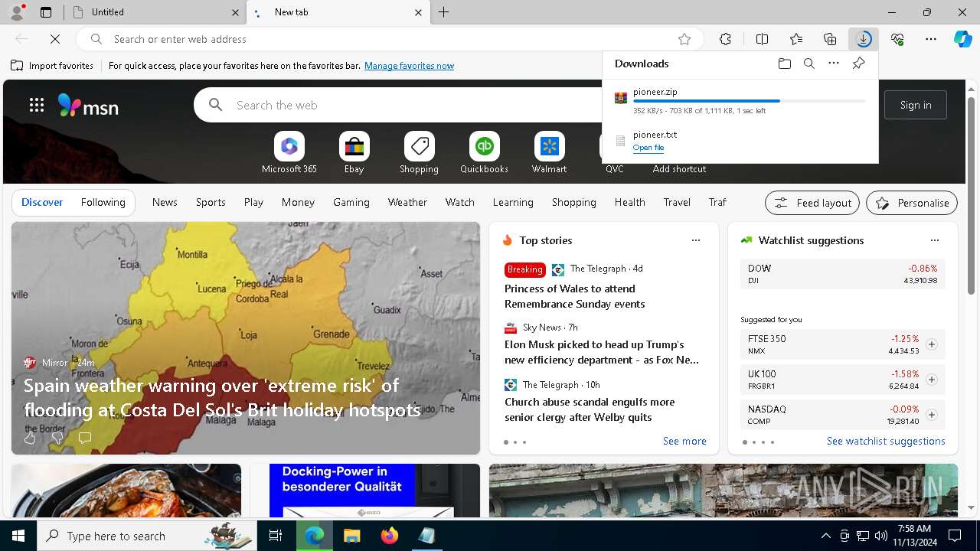Open the Favorites list icon

click(x=796, y=39)
